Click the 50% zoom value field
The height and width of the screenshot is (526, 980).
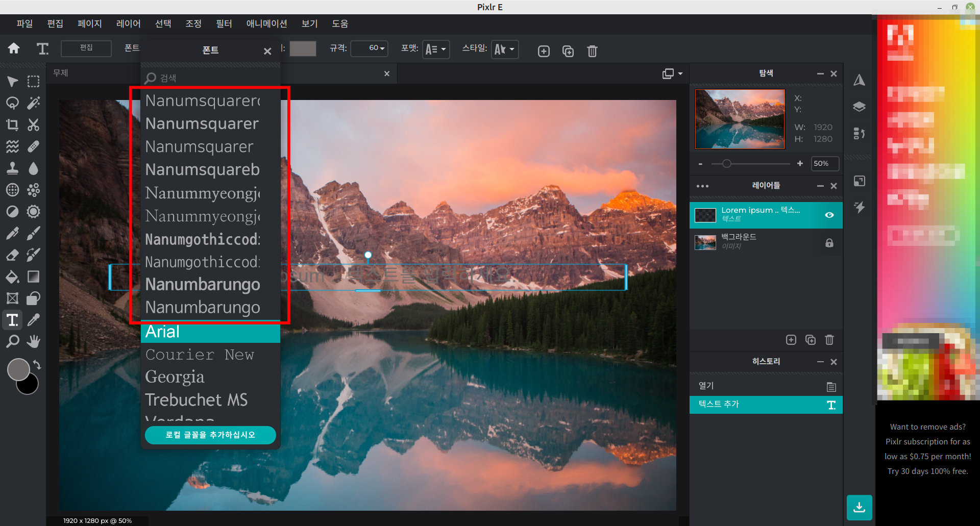(x=824, y=164)
